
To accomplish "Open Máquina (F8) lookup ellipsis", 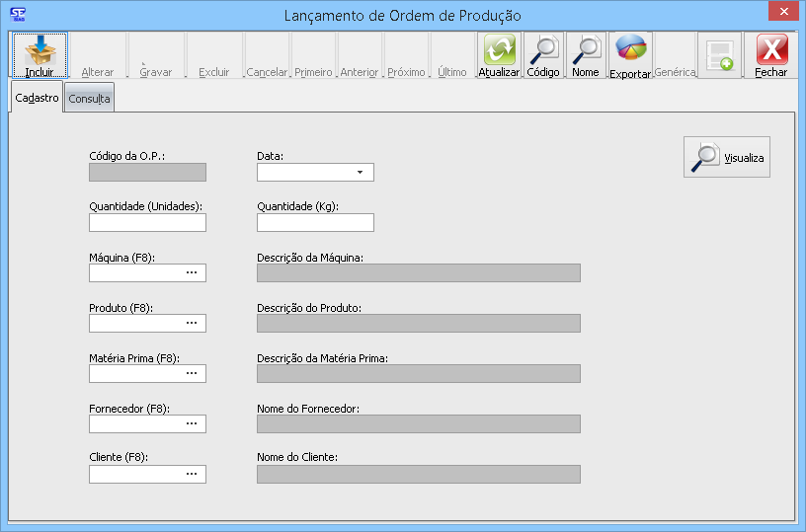I will point(192,273).
